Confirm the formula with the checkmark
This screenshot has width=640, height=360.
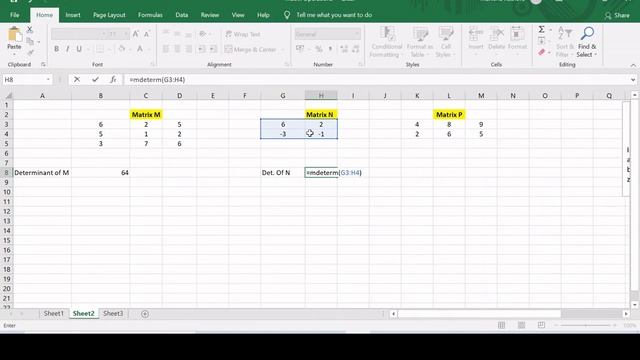(95, 80)
